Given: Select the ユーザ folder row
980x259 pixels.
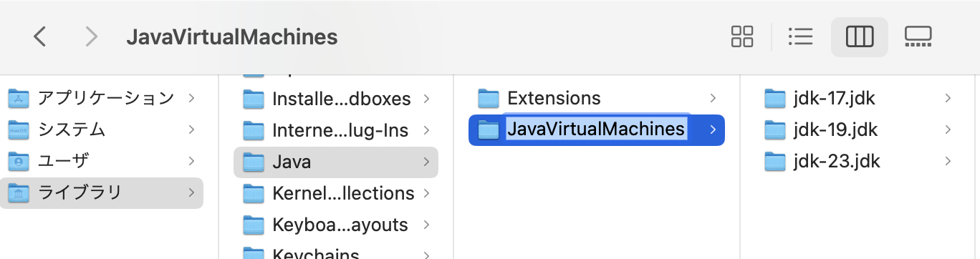Looking at the screenshot, I should click(102, 162).
